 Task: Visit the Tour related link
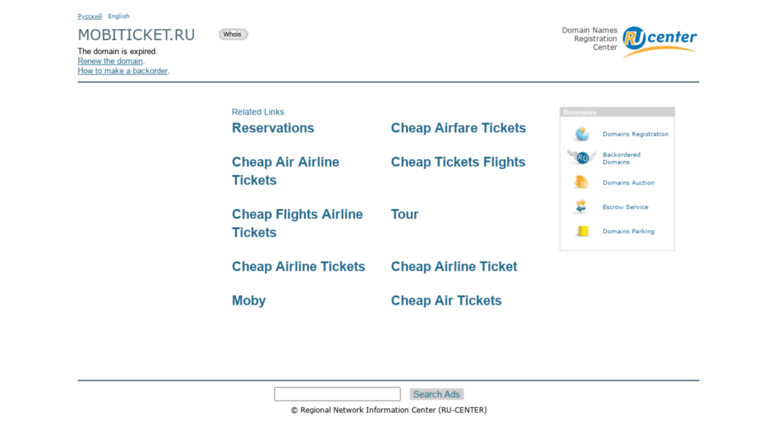point(404,214)
